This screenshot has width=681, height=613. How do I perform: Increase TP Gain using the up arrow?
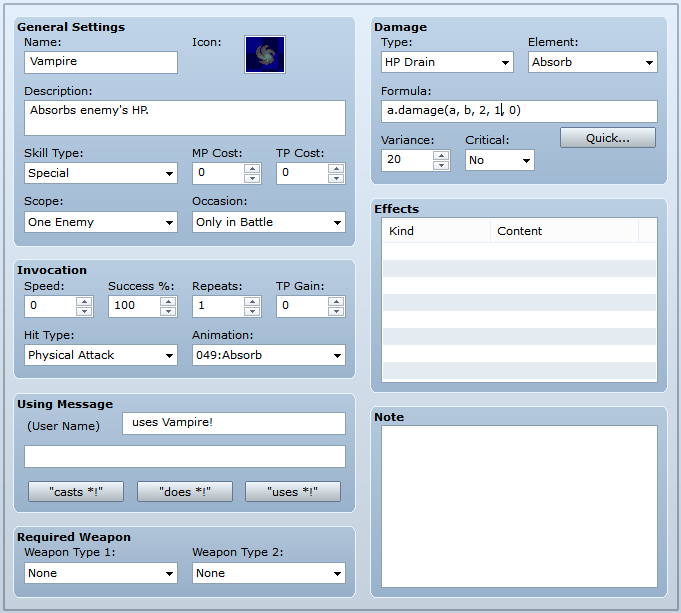tap(336, 302)
